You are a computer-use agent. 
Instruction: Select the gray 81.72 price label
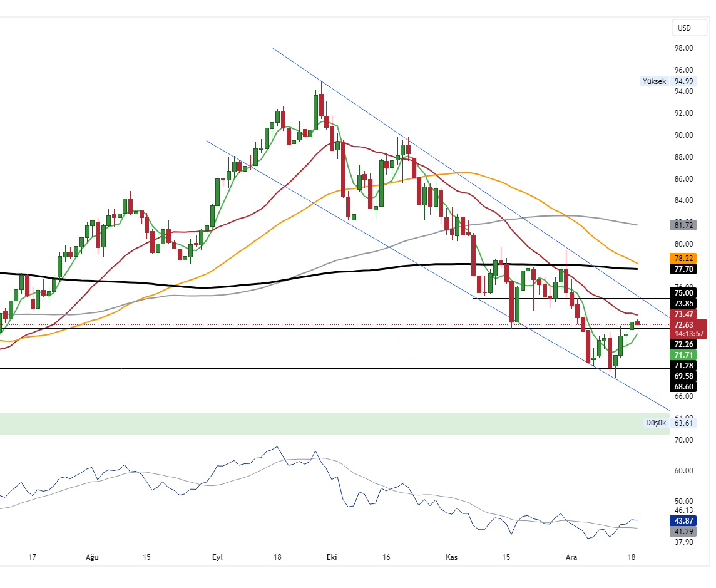[685, 225]
